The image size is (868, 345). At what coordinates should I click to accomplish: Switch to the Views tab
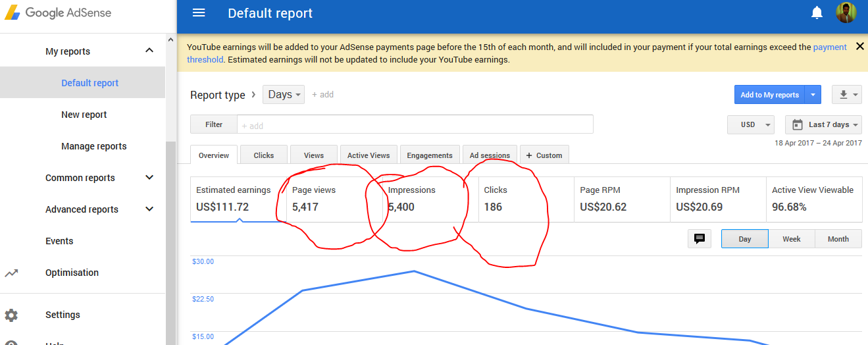click(314, 155)
